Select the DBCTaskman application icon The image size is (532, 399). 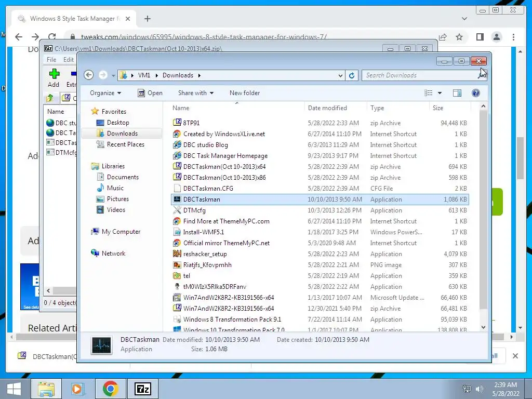[177, 199]
